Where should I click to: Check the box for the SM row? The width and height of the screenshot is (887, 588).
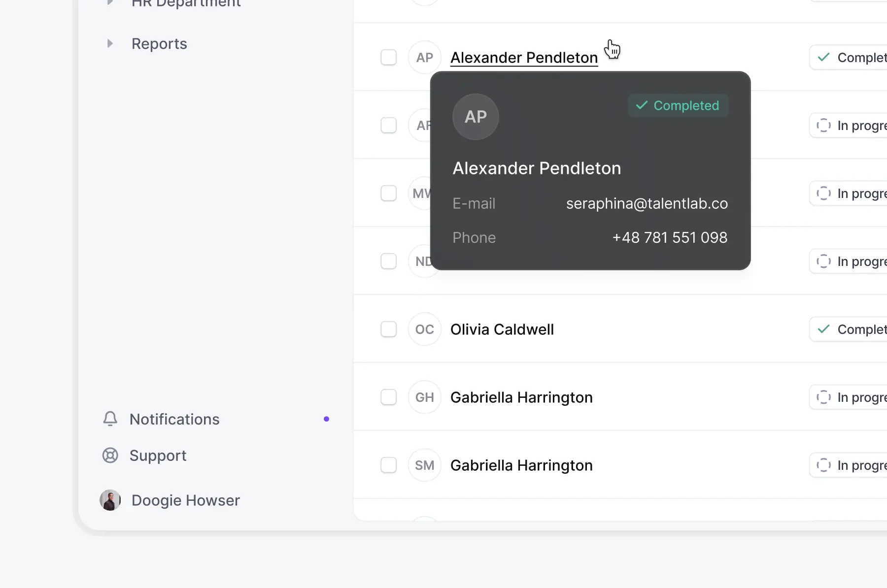(389, 465)
